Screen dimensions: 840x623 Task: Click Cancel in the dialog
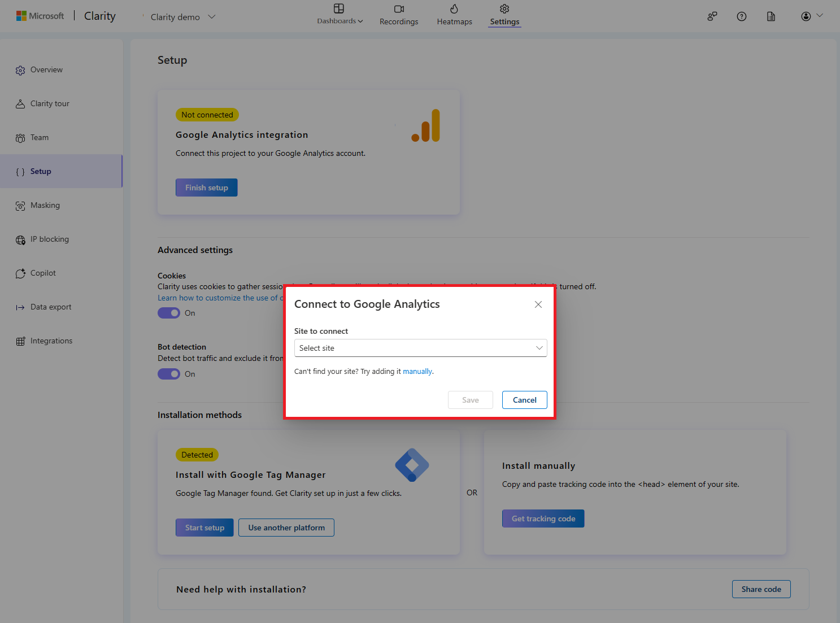pyautogui.click(x=525, y=400)
